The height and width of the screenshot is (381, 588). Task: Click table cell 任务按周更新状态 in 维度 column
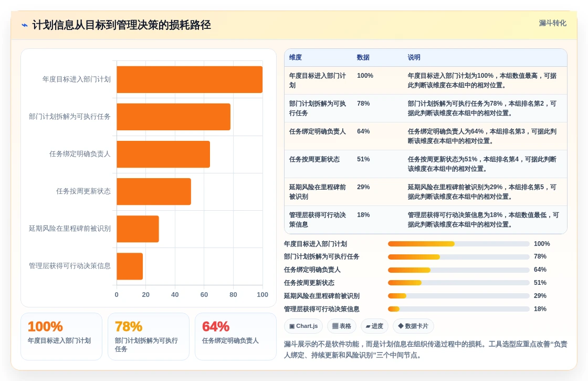(314, 159)
